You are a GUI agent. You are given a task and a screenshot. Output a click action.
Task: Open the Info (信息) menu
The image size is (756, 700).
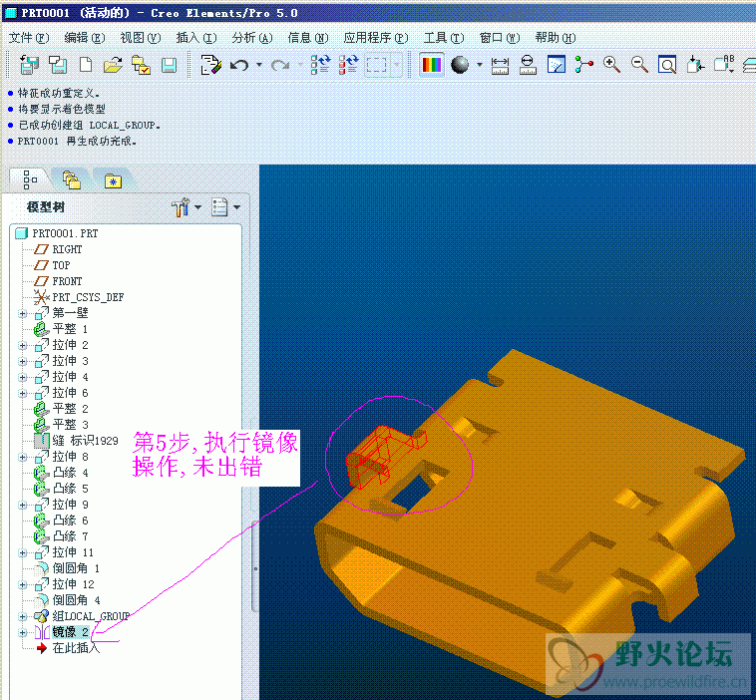pos(308,38)
